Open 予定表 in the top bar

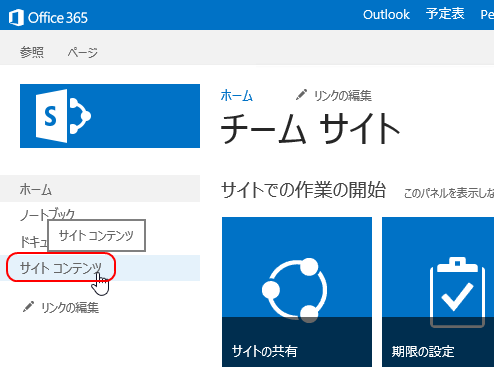[445, 14]
